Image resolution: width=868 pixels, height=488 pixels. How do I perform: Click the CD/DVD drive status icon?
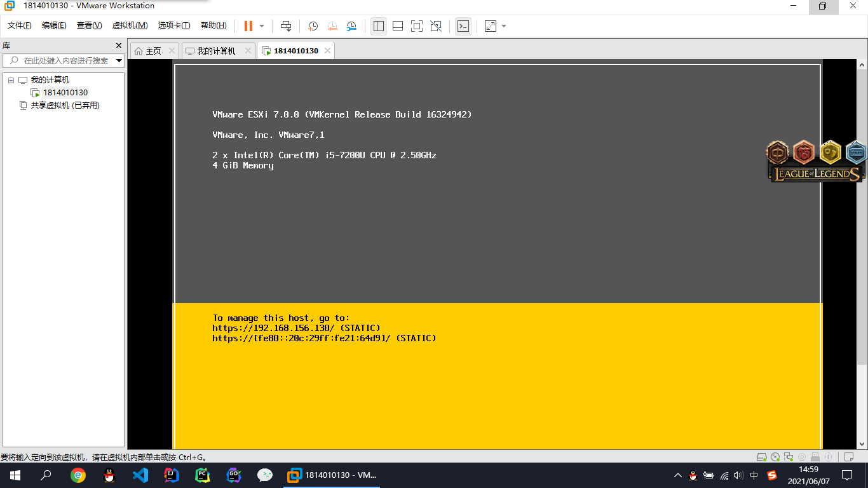pyautogui.click(x=775, y=457)
